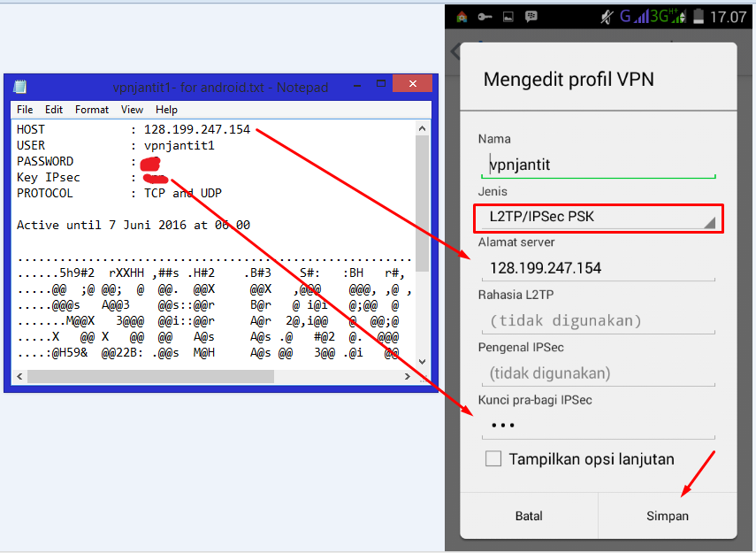The image size is (756, 553).
Task: Click the USER value vpnjantit1 in Notepad
Action: pyautogui.click(x=179, y=145)
